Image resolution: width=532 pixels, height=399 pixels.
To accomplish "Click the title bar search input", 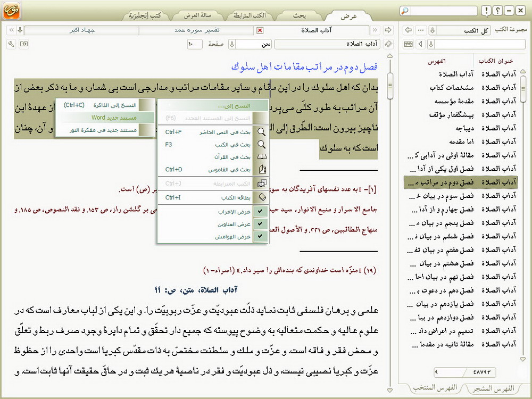I will click(x=443, y=11).
